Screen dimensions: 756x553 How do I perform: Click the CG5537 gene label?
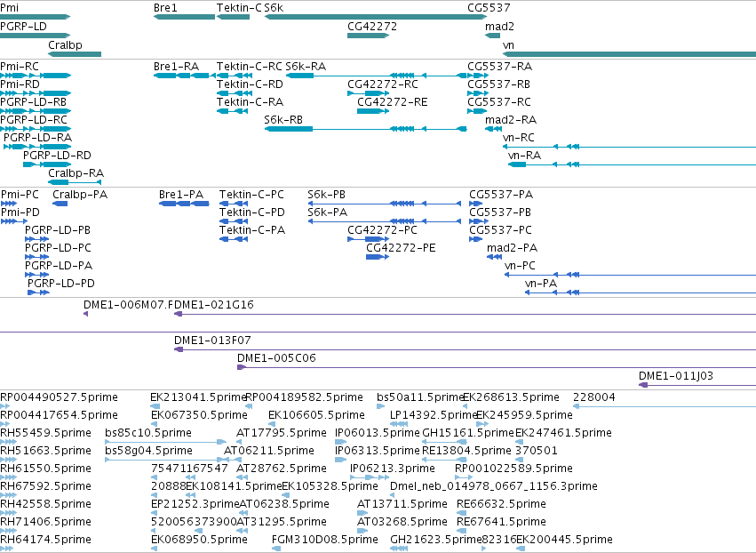pyautogui.click(x=489, y=8)
